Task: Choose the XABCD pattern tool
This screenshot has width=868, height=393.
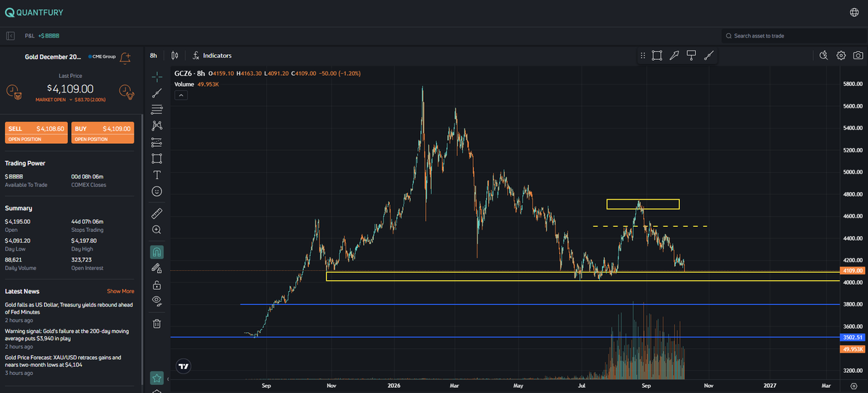Action: click(157, 126)
